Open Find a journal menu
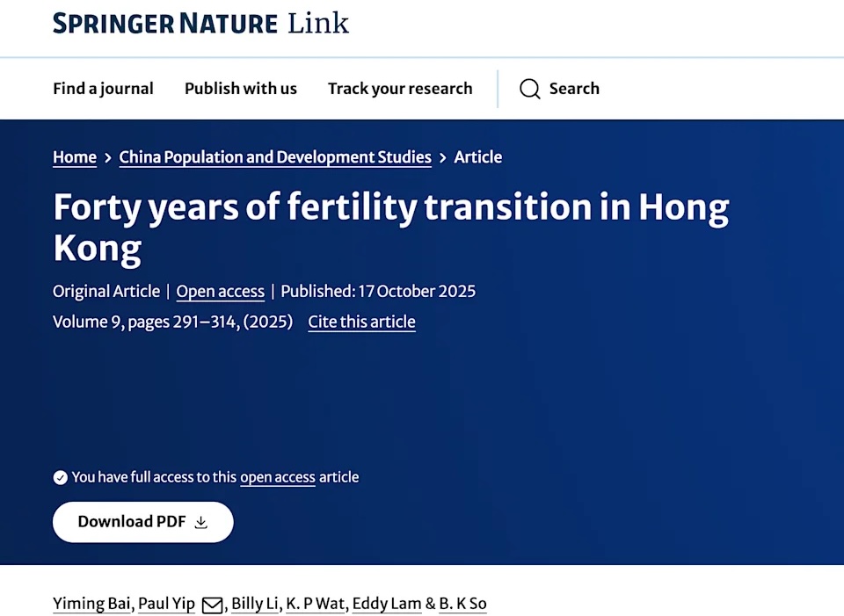 [x=103, y=89]
